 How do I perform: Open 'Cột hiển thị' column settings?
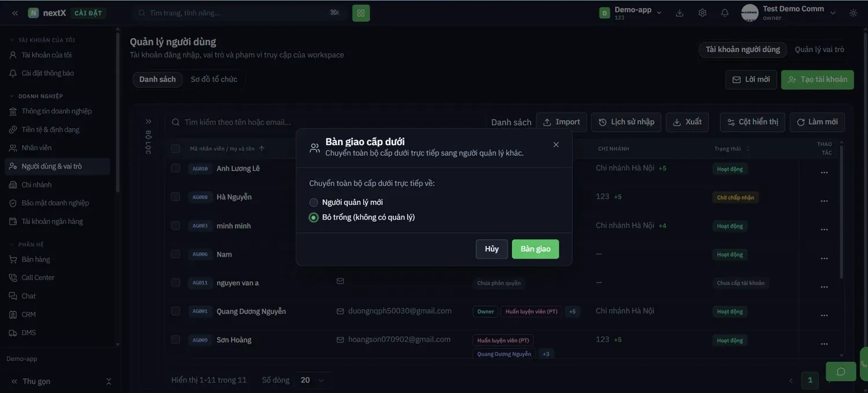[x=753, y=122]
